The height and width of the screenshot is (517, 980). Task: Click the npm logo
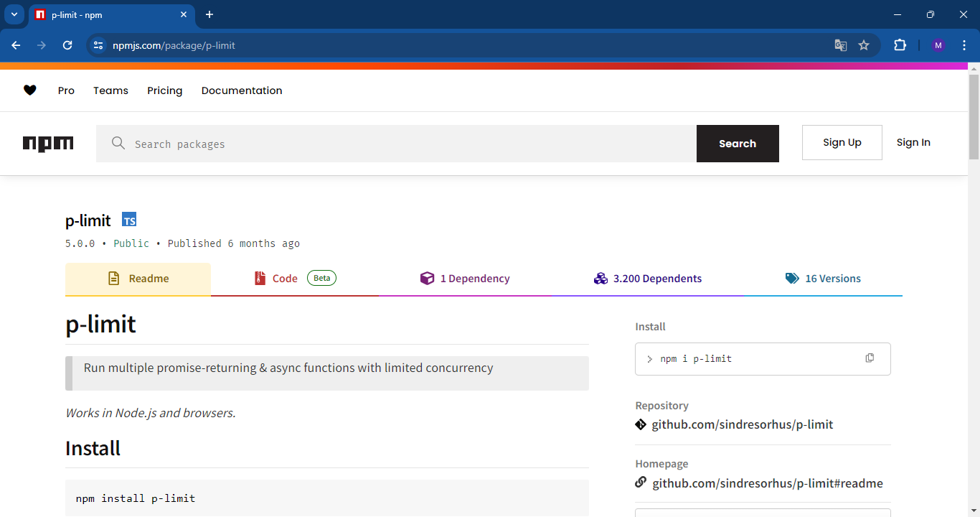click(x=48, y=143)
